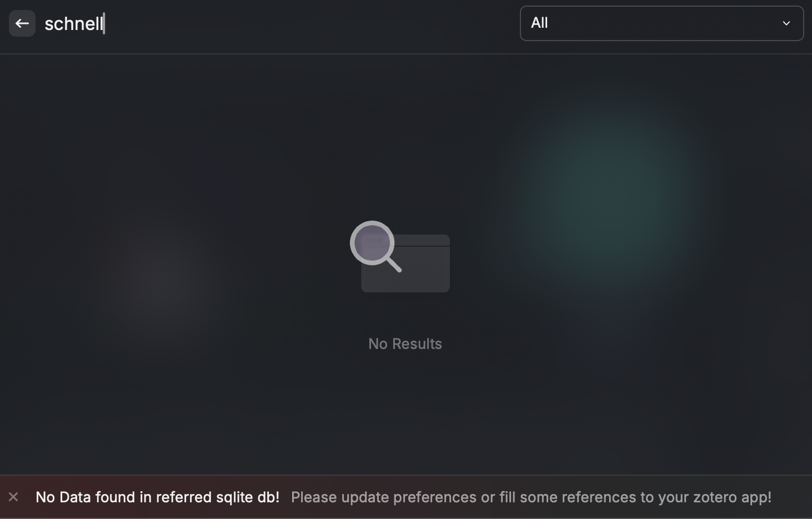Focus the search field containing schnell
Screen dimensions: 812x519
click(278, 23)
